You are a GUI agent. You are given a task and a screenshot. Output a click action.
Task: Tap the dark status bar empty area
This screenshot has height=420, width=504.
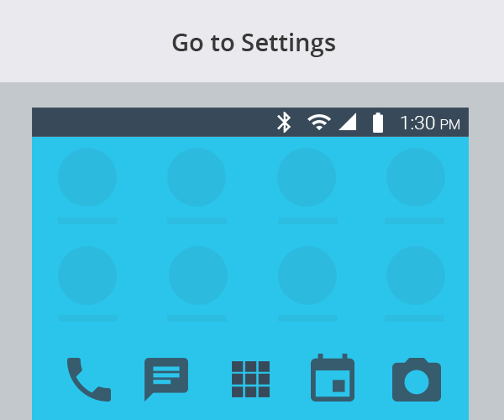point(151,122)
